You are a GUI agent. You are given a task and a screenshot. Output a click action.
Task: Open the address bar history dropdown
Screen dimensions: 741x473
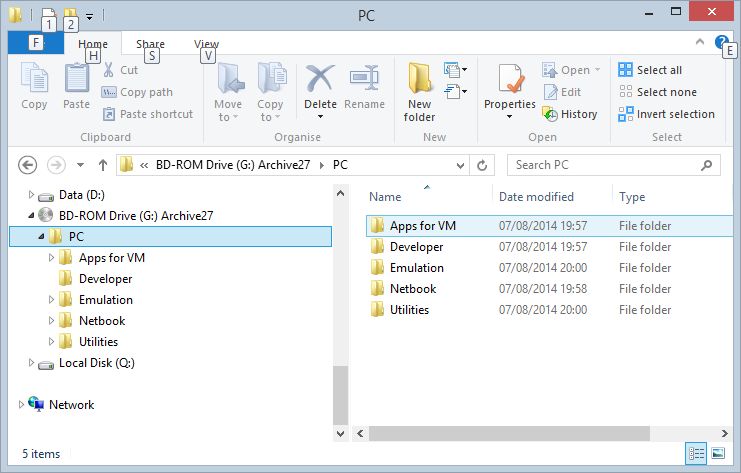pos(460,165)
